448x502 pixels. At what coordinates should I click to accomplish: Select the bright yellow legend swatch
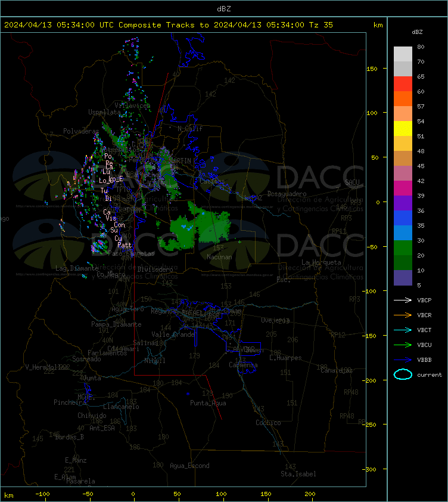403,128
